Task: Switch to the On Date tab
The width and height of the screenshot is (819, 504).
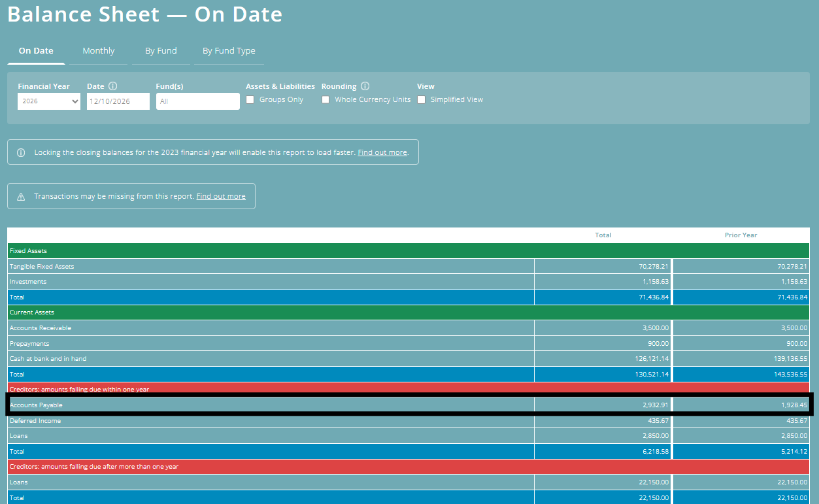Action: point(36,51)
